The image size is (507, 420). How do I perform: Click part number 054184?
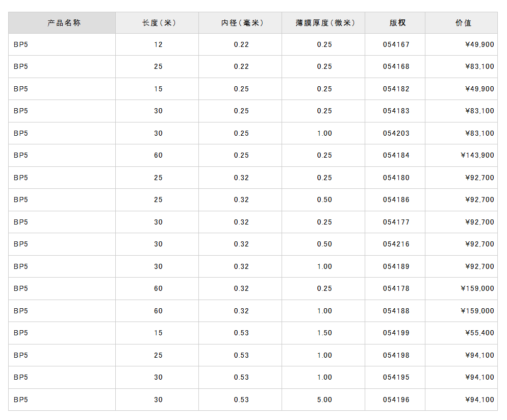(x=396, y=155)
